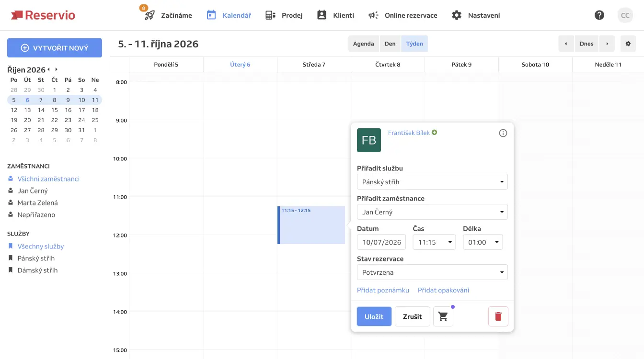Viewport: 644px width, 359px height.
Task: Switch to Den view
Action: pos(390,44)
